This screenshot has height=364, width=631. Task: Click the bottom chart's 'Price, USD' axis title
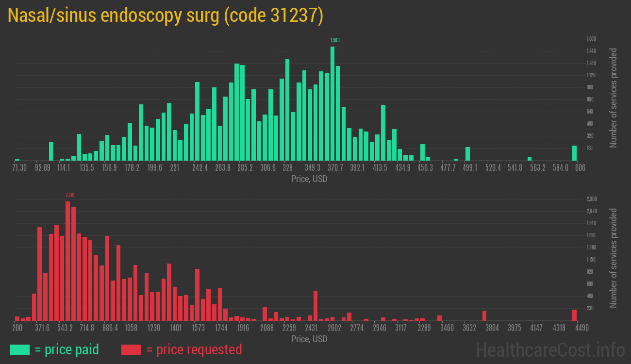coord(309,339)
